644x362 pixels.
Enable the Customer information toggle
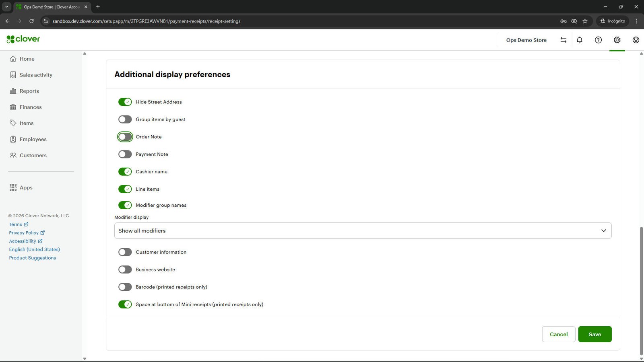[125, 252]
